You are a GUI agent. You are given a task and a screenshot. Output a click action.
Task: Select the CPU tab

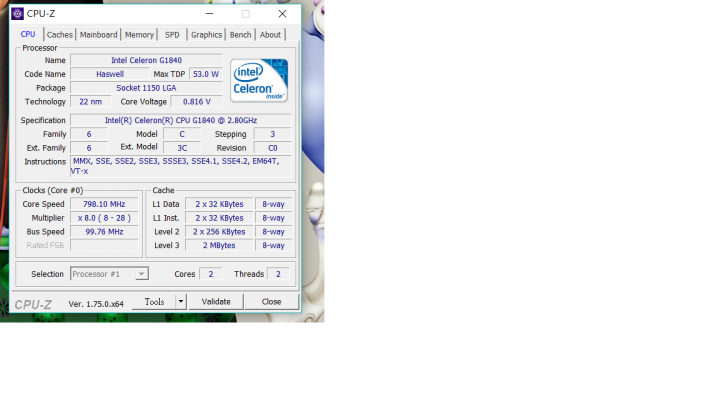(x=28, y=34)
